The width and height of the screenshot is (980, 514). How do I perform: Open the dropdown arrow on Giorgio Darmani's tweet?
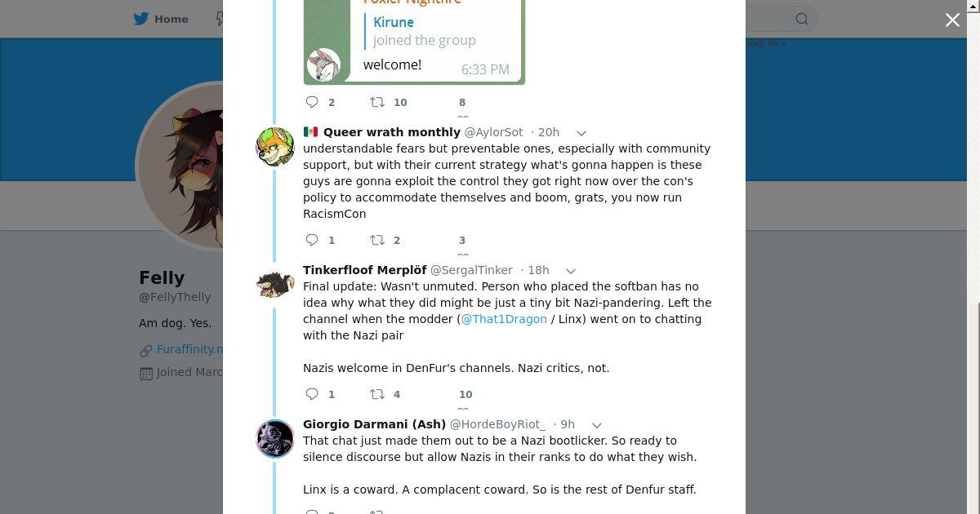(596, 424)
